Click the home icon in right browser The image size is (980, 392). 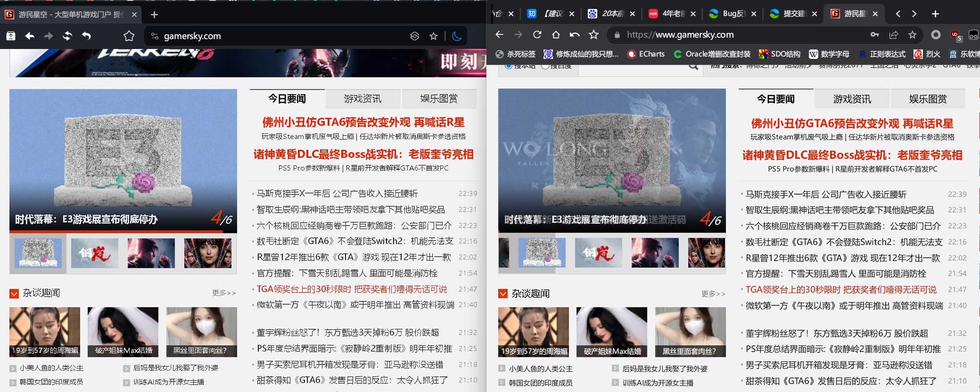[556, 34]
